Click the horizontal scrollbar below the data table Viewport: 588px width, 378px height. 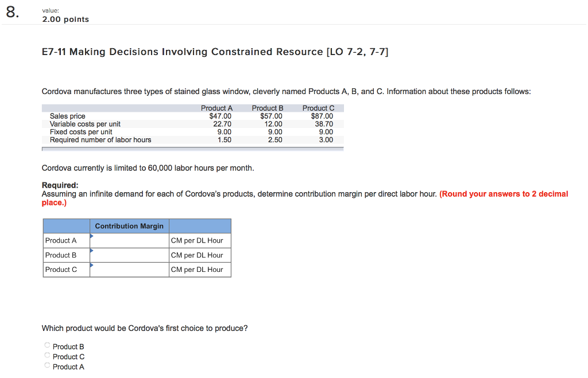click(192, 149)
